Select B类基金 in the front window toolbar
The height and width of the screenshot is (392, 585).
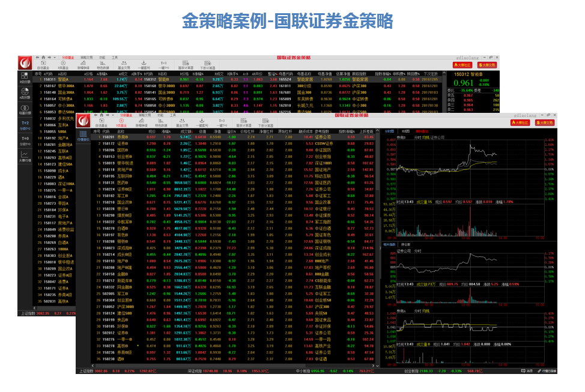[121, 122]
